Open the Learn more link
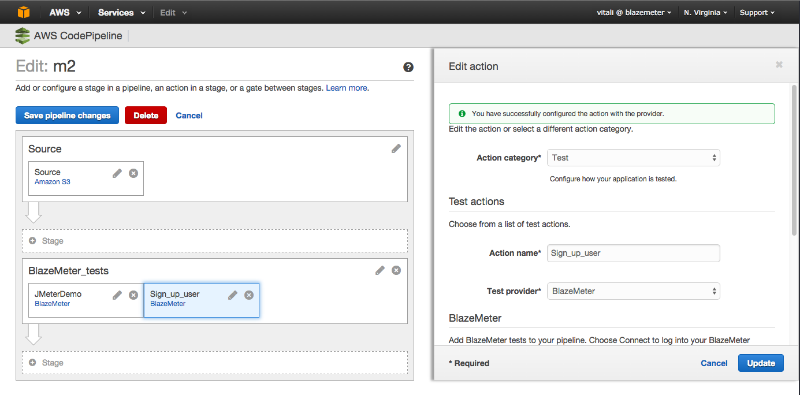Screen dimensions: 800x395 coord(347,88)
